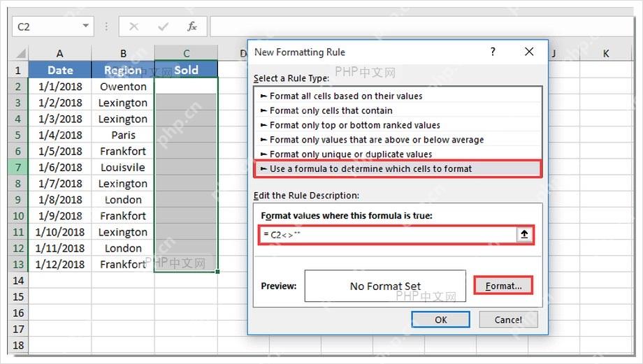This screenshot has width=643, height=364.
Task: Click the Region header cell
Action: click(x=123, y=70)
